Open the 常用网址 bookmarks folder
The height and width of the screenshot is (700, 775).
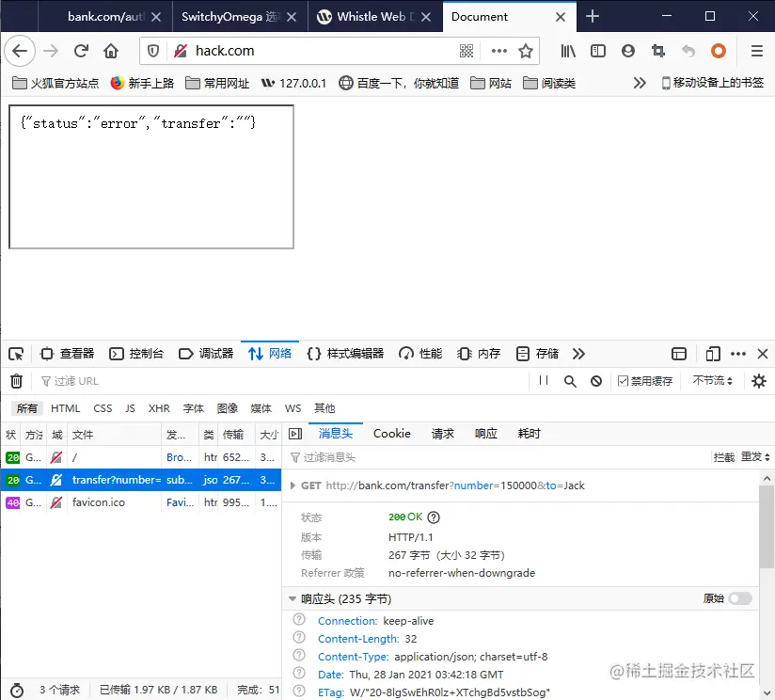pyautogui.click(x=217, y=83)
